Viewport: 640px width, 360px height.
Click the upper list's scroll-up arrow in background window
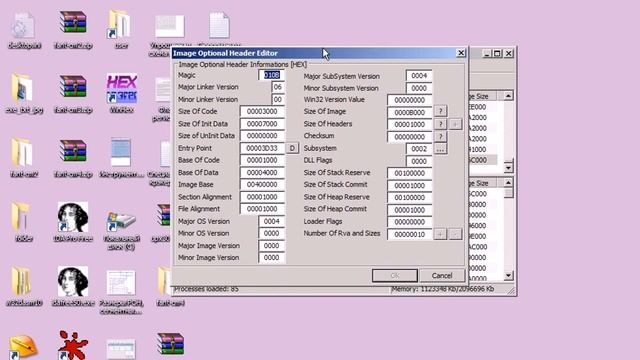(508, 96)
